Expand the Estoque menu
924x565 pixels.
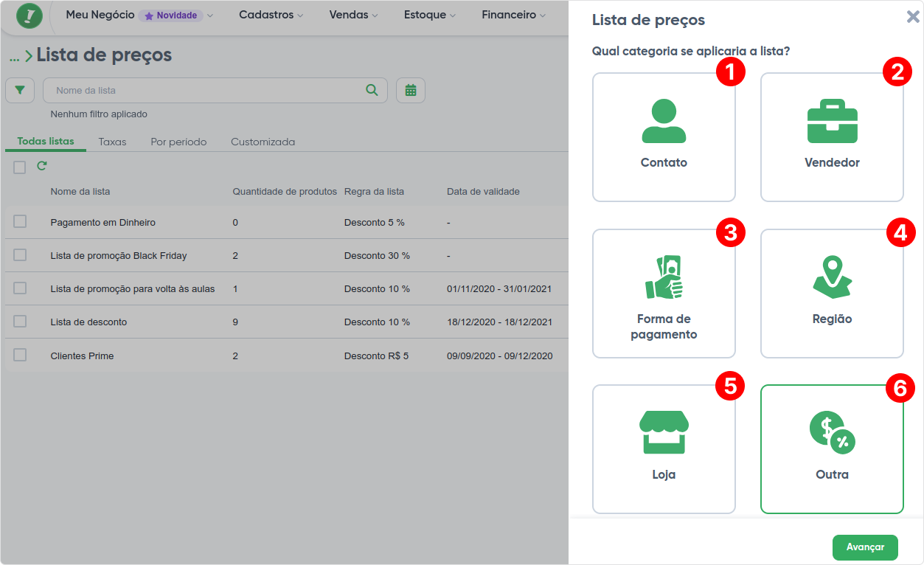[x=430, y=15]
